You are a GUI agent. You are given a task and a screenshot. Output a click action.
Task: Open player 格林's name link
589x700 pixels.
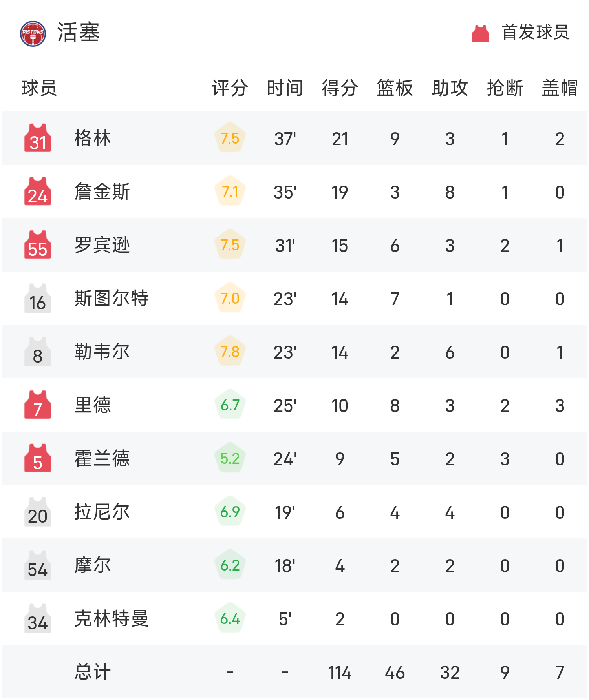pyautogui.click(x=93, y=139)
